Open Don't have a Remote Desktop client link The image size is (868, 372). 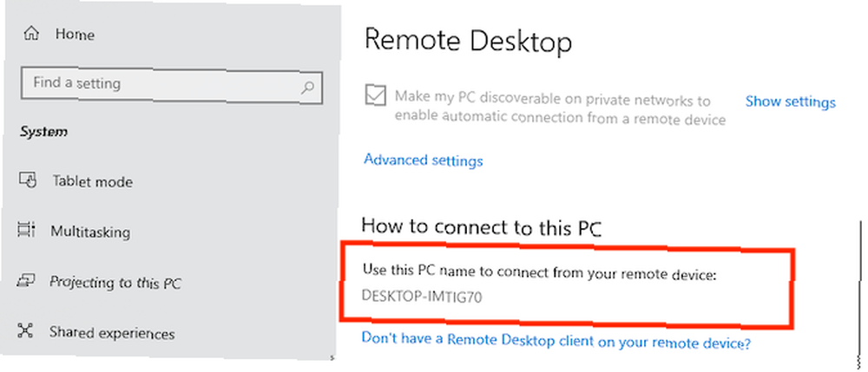(x=556, y=341)
